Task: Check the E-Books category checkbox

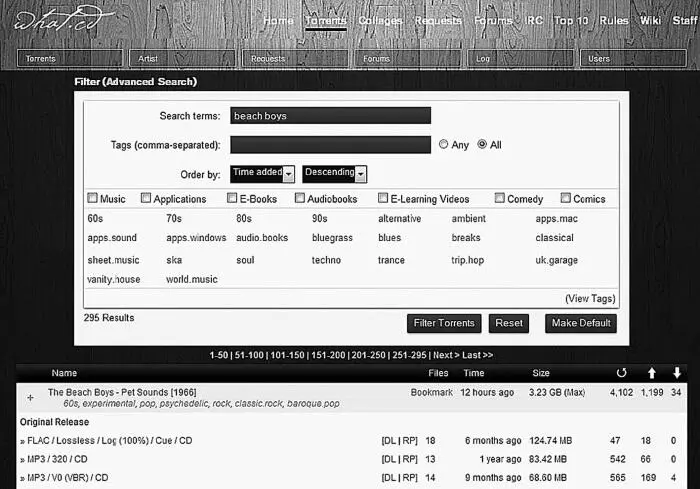Action: (232, 198)
